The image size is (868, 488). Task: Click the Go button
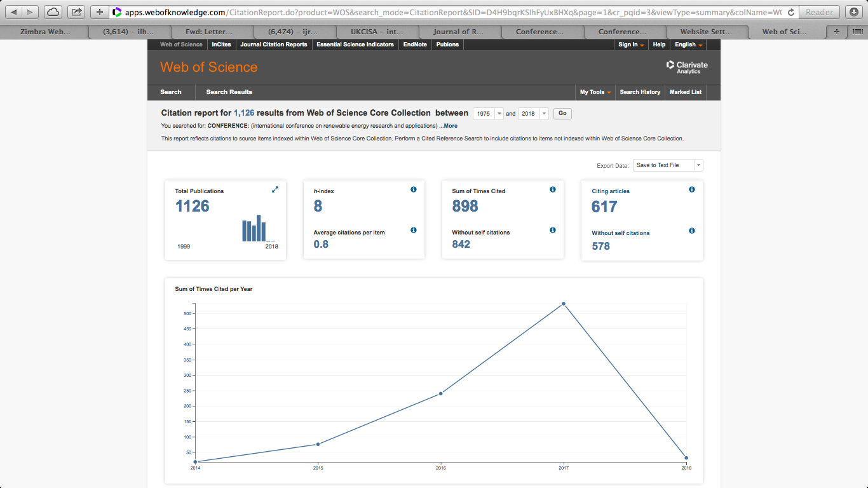tap(562, 114)
